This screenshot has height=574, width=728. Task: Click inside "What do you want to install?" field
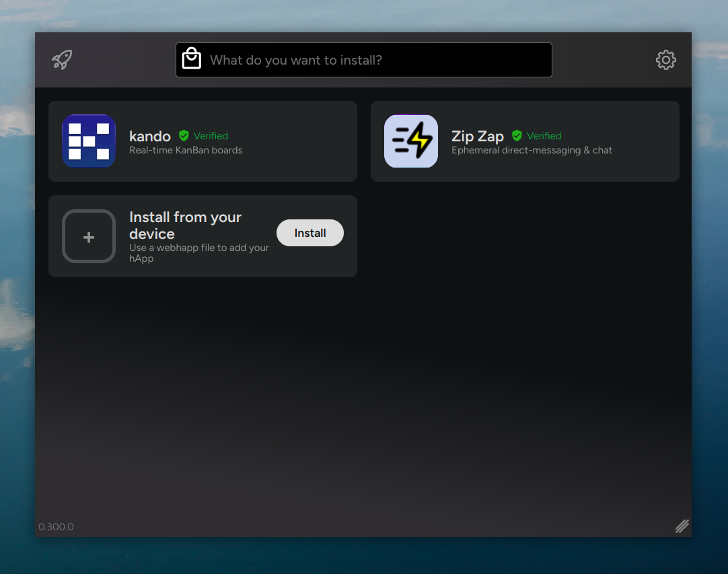tap(363, 60)
